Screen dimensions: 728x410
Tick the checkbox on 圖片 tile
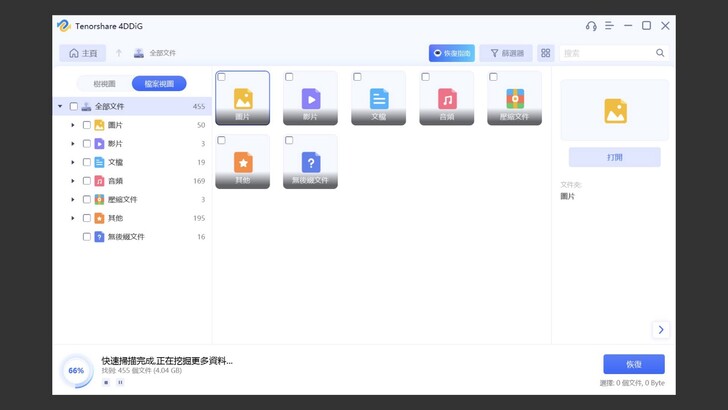pos(221,77)
